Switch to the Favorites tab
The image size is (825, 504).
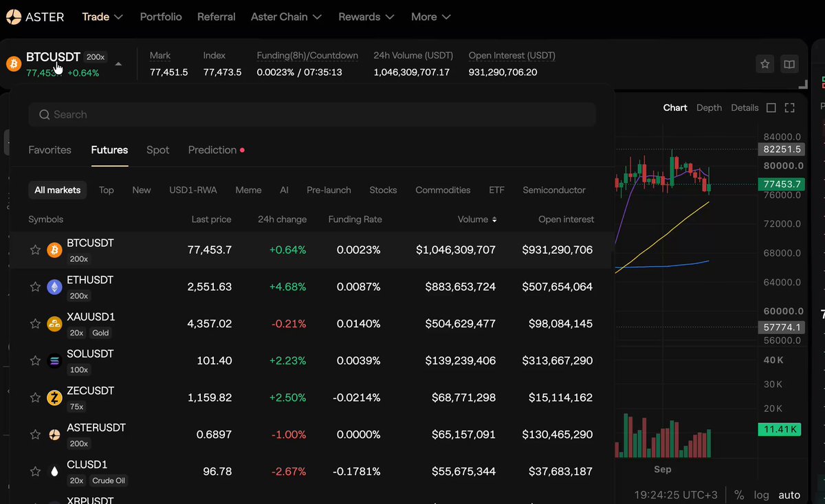pyautogui.click(x=49, y=150)
